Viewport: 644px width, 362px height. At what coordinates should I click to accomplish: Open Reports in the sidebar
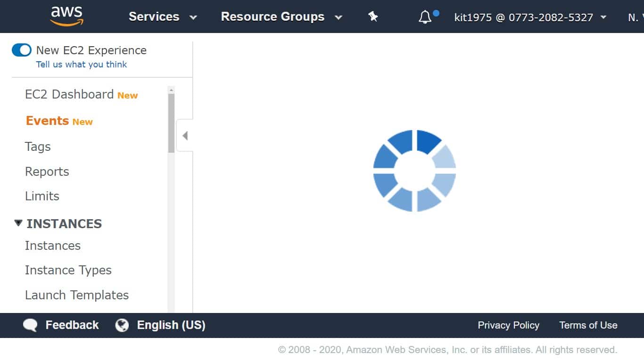(47, 172)
